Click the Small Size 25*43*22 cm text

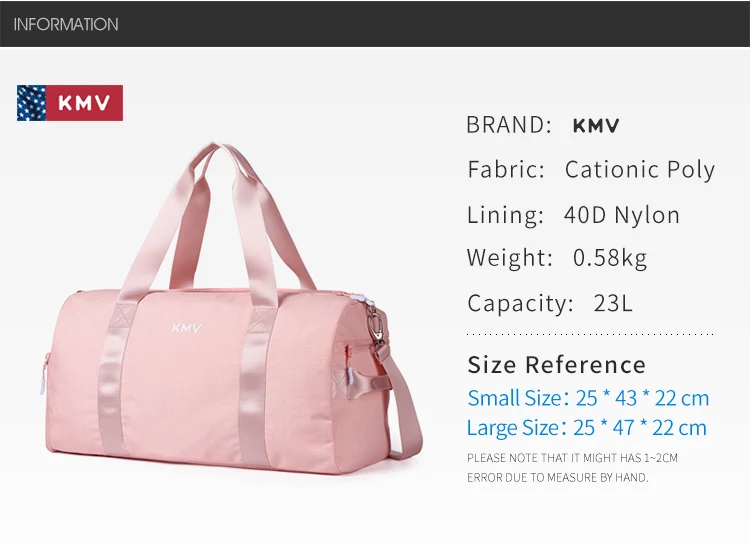point(588,398)
